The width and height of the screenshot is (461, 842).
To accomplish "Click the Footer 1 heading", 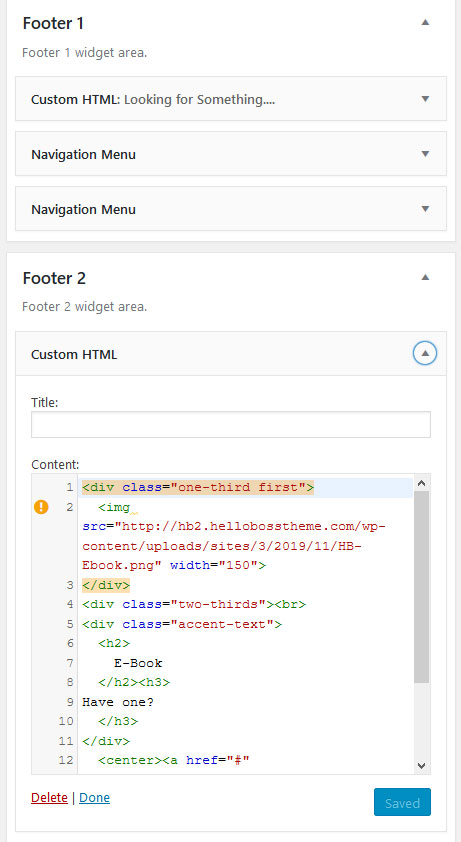I will tap(53, 24).
